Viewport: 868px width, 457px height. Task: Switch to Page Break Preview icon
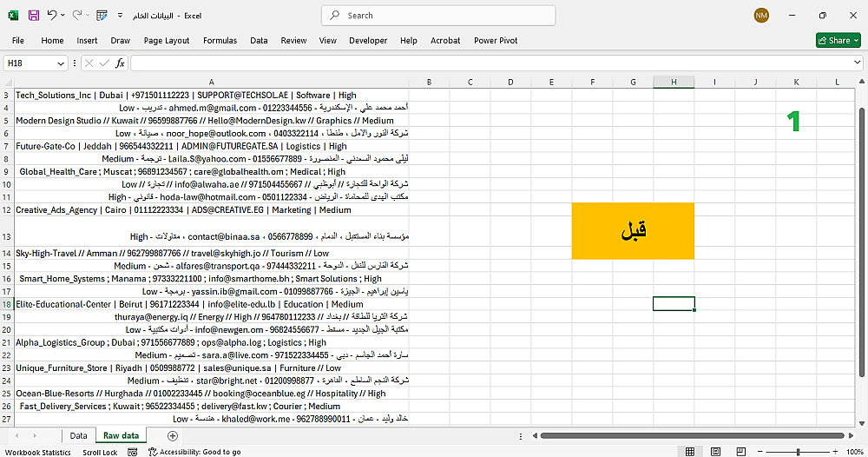[x=741, y=452]
